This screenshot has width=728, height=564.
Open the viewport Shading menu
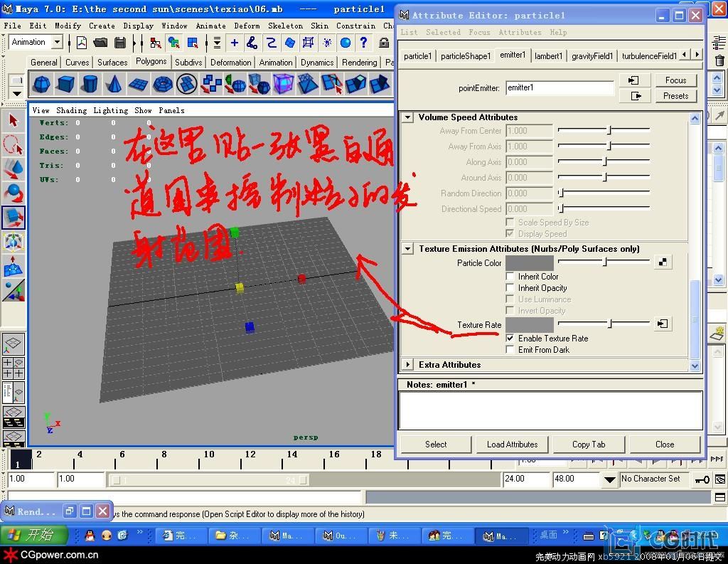pos(72,110)
